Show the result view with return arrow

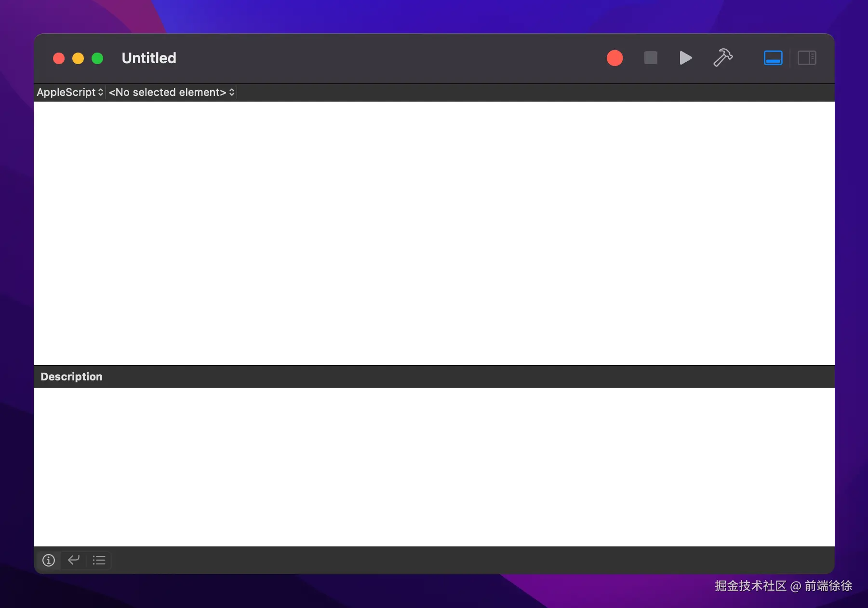tap(74, 560)
